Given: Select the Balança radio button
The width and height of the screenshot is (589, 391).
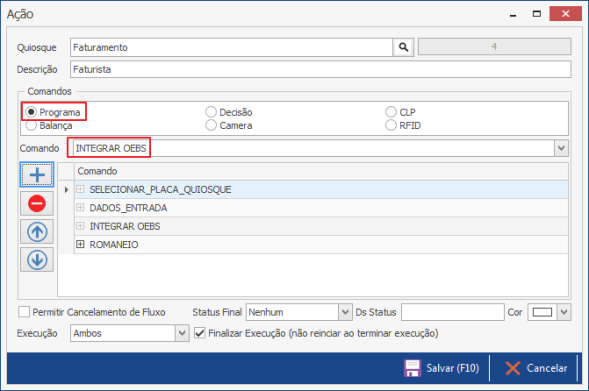Looking at the screenshot, I should [x=31, y=125].
